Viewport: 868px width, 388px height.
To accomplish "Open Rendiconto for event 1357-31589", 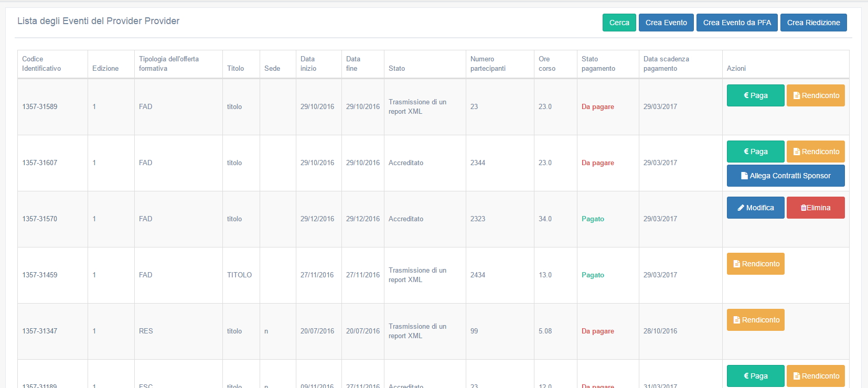I will pyautogui.click(x=816, y=95).
